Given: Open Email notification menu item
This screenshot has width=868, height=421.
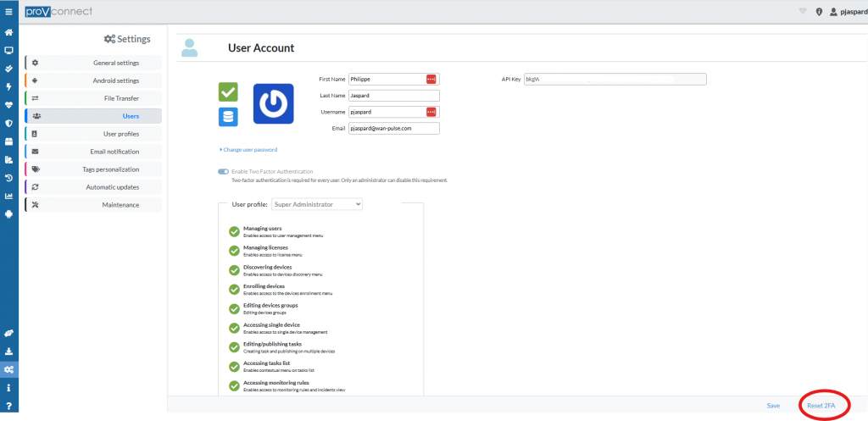Looking at the screenshot, I should (93, 151).
